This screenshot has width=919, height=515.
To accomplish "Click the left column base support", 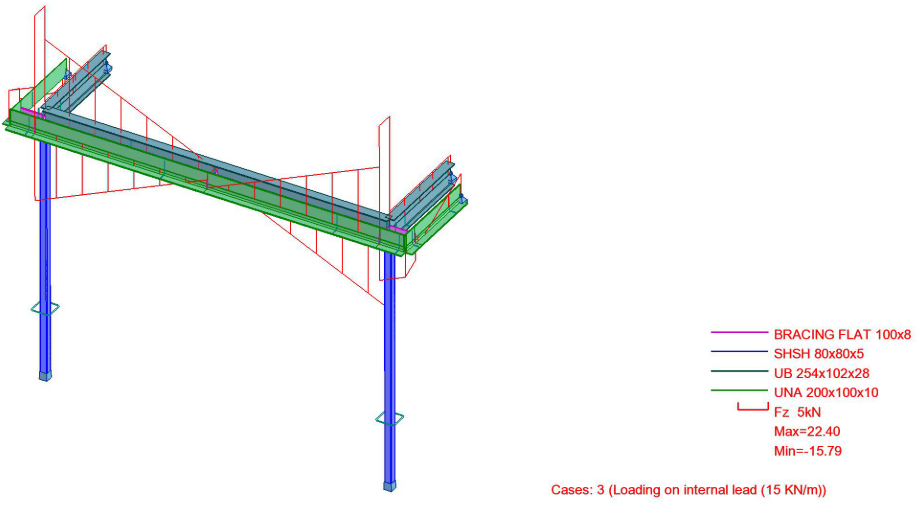I will 45,376.
